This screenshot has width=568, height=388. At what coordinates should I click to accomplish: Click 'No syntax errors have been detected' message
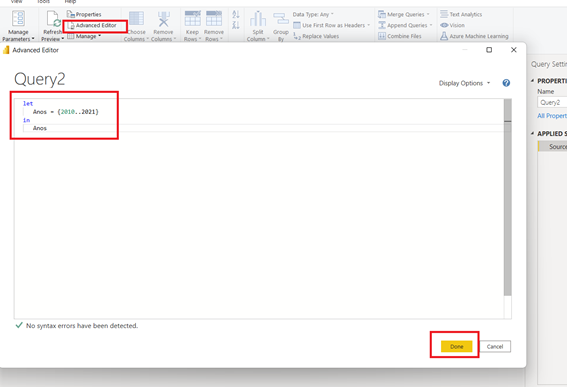pyautogui.click(x=82, y=326)
